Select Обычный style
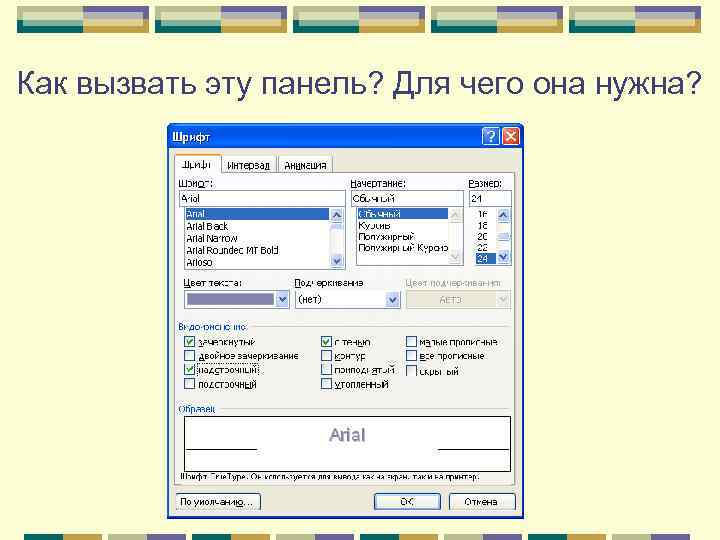Screen dimensions: 720x540 (x=403, y=214)
